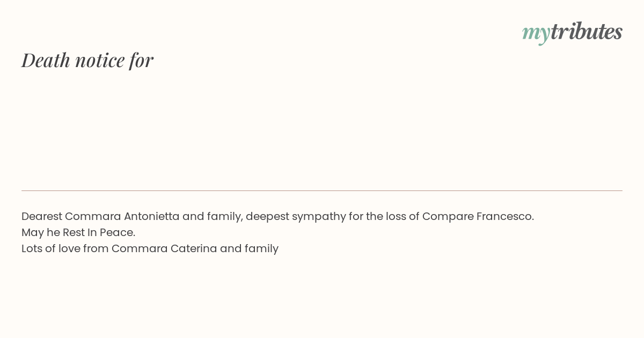This screenshot has width=644, height=338.
Task: Click the name "Antonietta" in the message
Action: pyautogui.click(x=151, y=216)
